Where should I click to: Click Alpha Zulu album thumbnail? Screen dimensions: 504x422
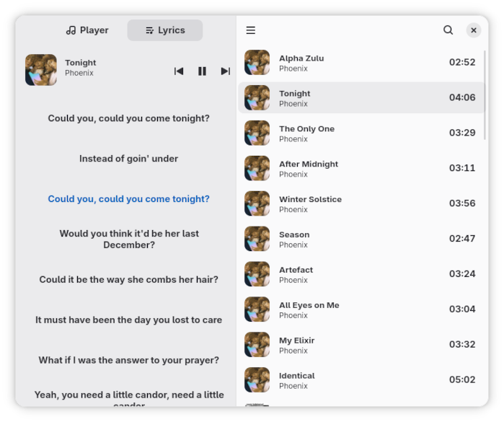coord(257,63)
